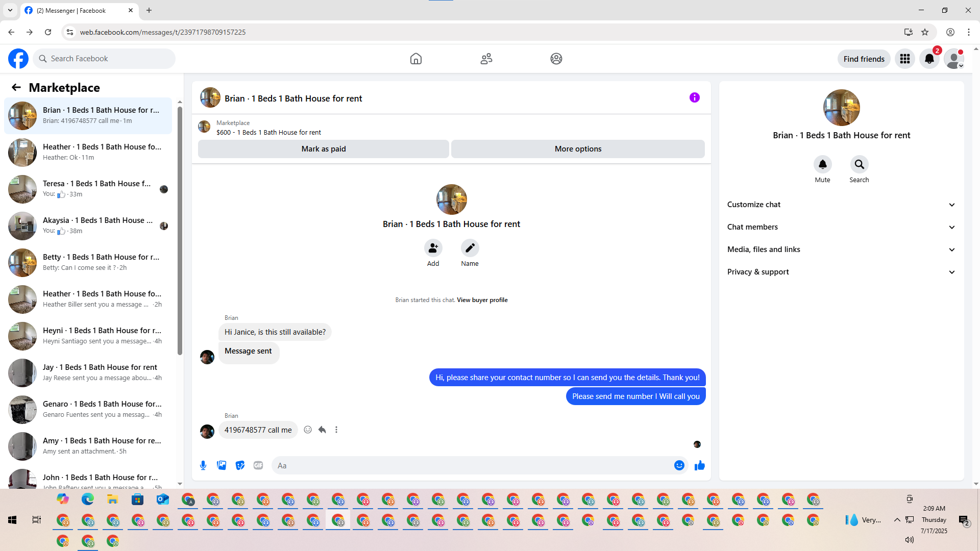This screenshot has height=551, width=980.
Task: Open the account profile avatar menu
Action: 954,59
